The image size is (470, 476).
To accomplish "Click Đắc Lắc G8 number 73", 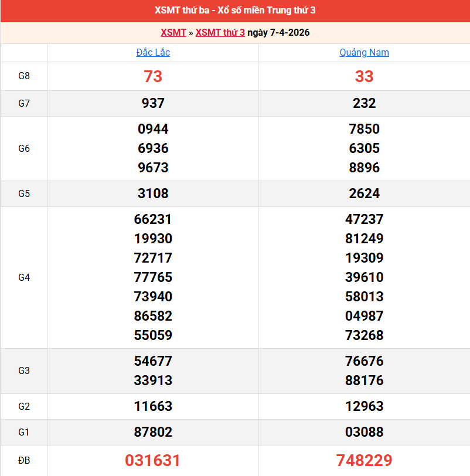I will (x=153, y=76).
